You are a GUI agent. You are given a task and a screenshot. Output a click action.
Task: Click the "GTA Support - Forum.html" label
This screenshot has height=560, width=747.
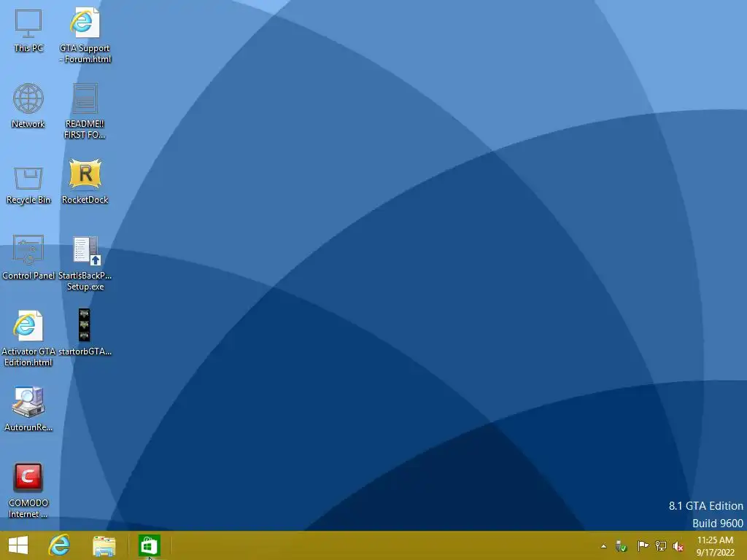(x=85, y=53)
